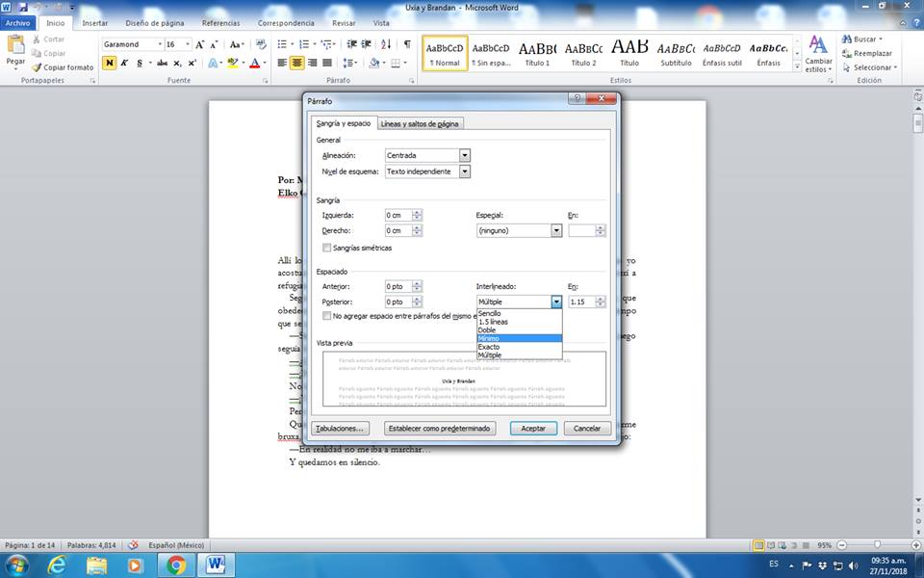
Task: Click the Izquierda indent input field
Action: coord(398,215)
